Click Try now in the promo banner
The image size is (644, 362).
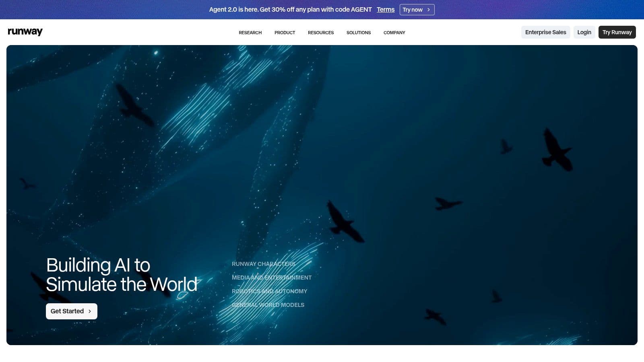[x=417, y=10]
